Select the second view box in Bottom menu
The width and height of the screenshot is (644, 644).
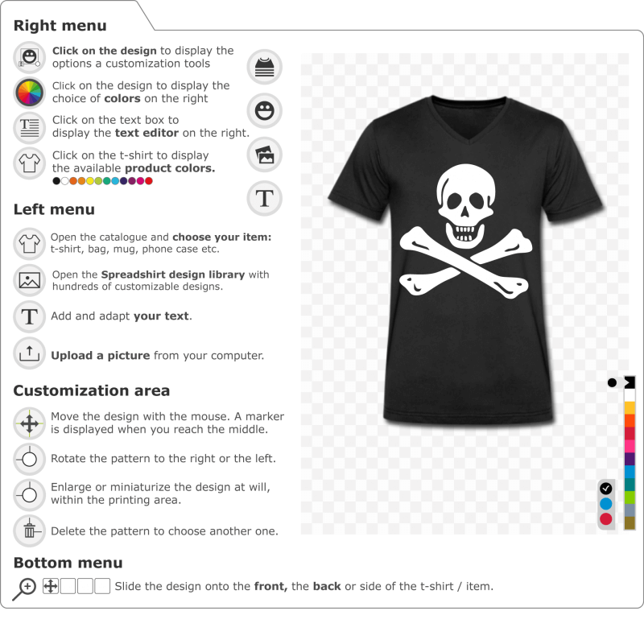pos(68,586)
